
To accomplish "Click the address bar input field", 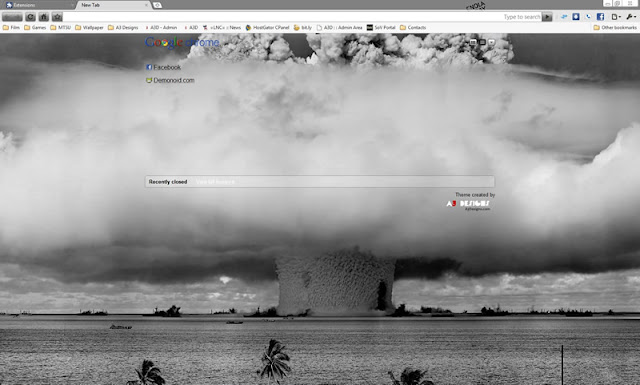I will click(x=302, y=17).
